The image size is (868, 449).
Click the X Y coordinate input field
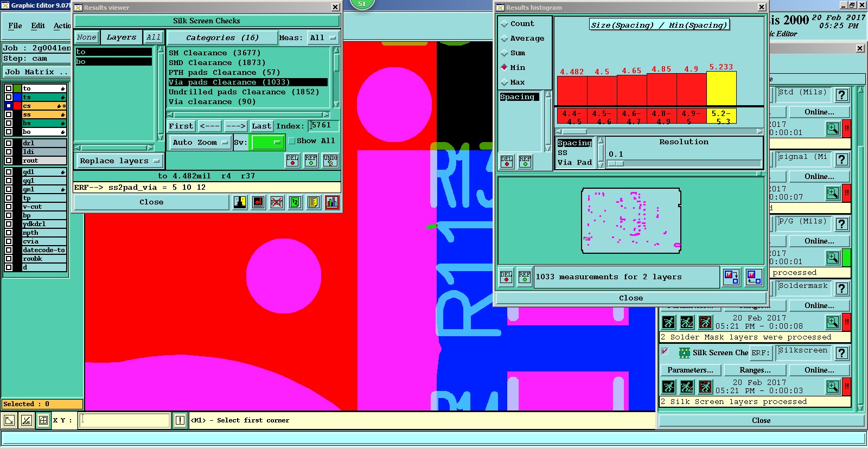[x=124, y=420]
